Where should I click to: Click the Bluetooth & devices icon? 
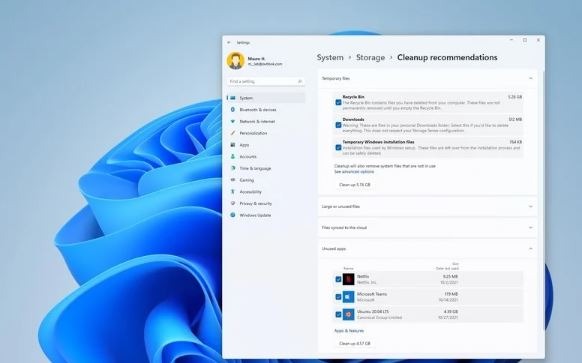tap(233, 109)
